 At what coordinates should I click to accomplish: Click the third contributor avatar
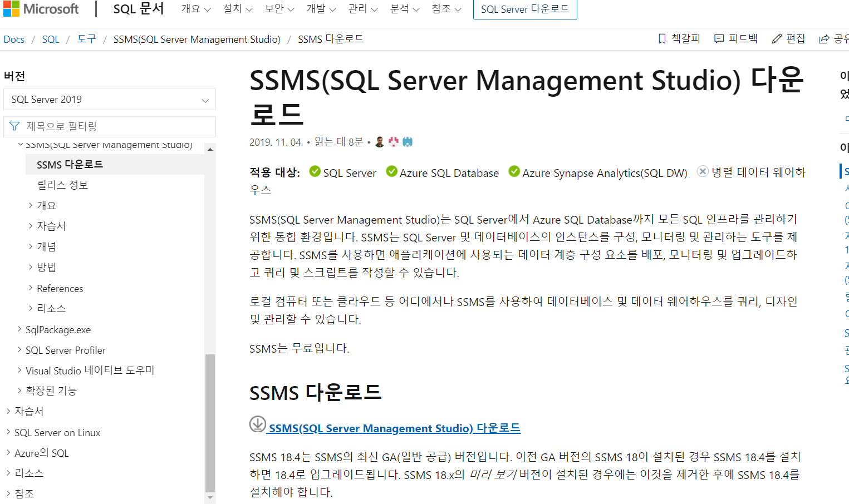(408, 142)
